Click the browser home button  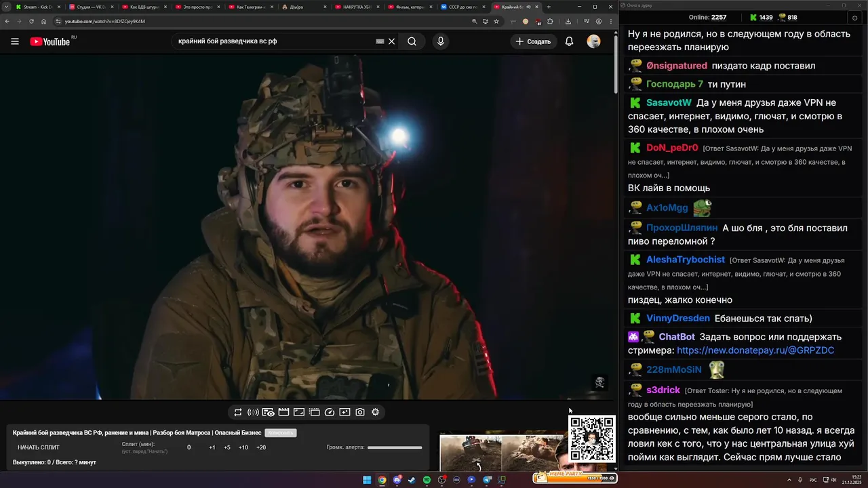point(43,21)
